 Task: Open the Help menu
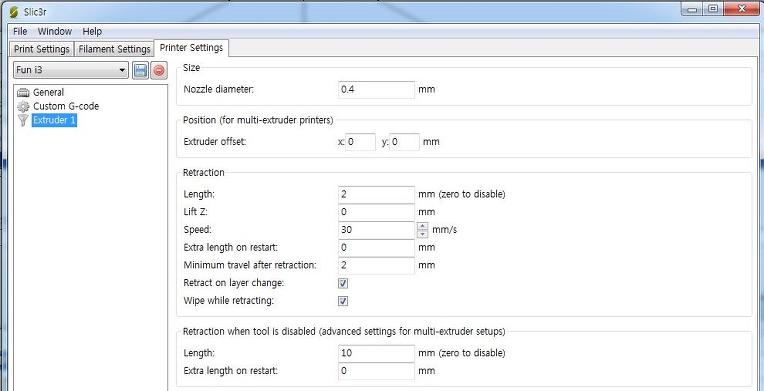point(92,31)
